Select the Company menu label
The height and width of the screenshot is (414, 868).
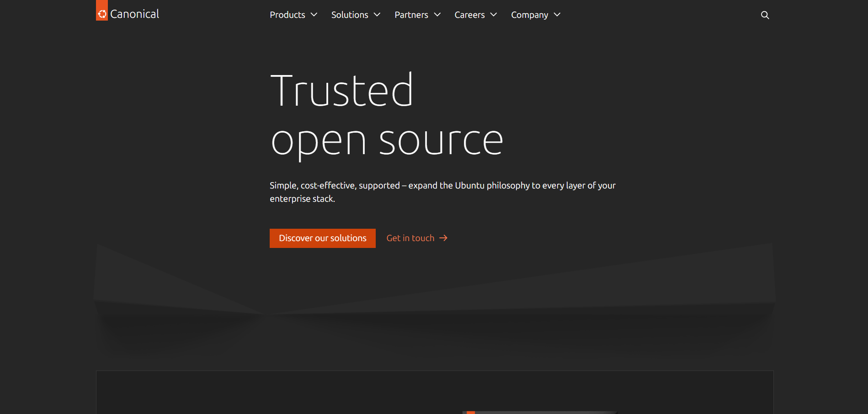pos(529,15)
